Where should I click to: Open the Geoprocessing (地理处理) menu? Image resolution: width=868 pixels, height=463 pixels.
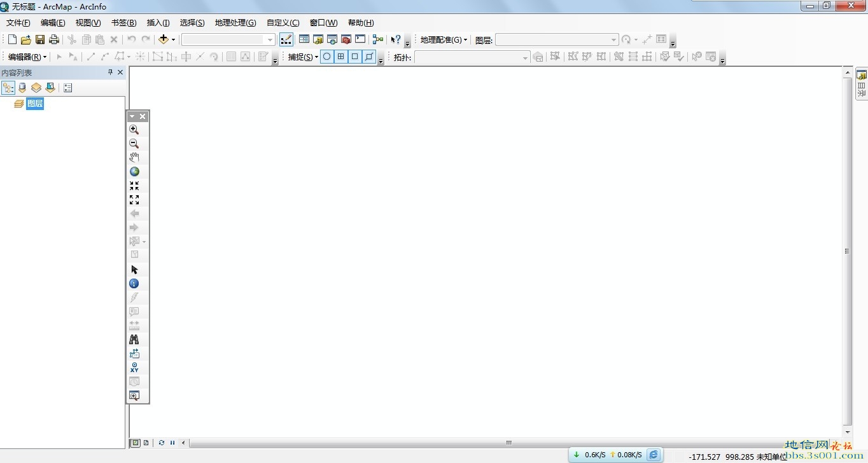coord(235,23)
